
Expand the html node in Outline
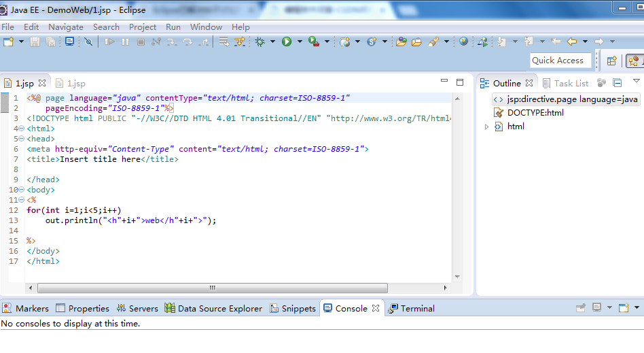486,127
